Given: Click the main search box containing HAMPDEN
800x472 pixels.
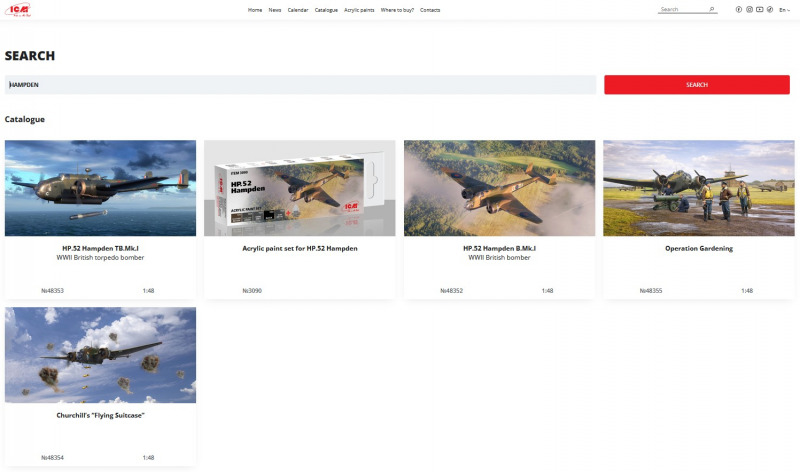Looking at the screenshot, I should (301, 85).
